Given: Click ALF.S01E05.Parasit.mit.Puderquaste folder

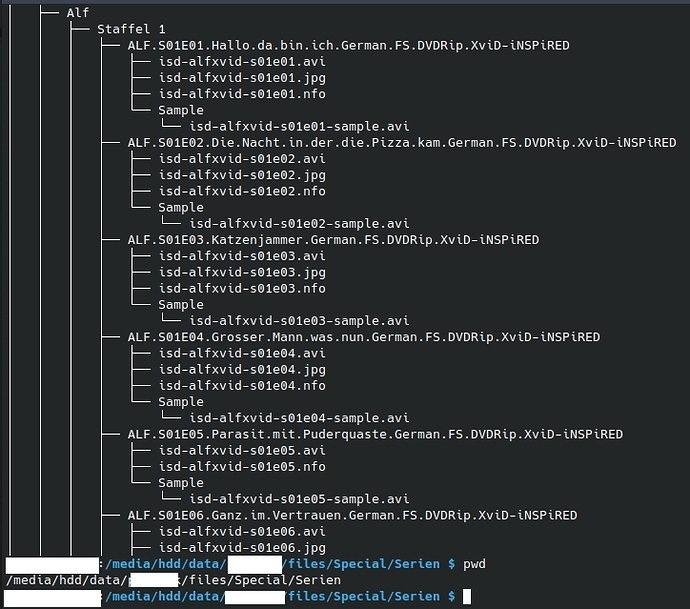Looking at the screenshot, I should click(375, 434).
